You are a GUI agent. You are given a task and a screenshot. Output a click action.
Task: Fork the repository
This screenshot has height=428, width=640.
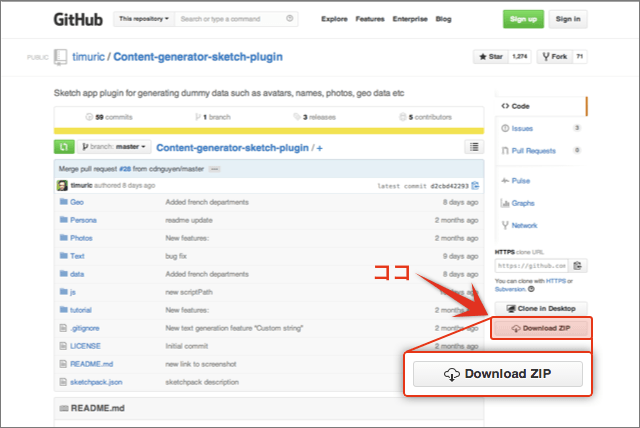pyautogui.click(x=555, y=57)
